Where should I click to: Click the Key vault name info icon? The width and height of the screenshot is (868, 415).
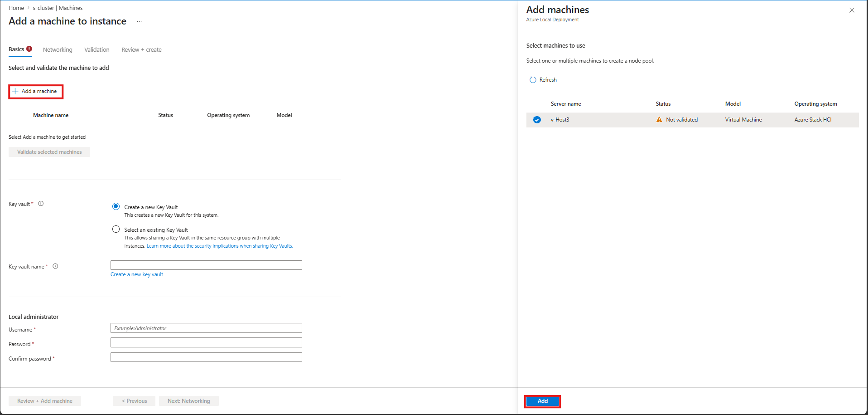[55, 266]
